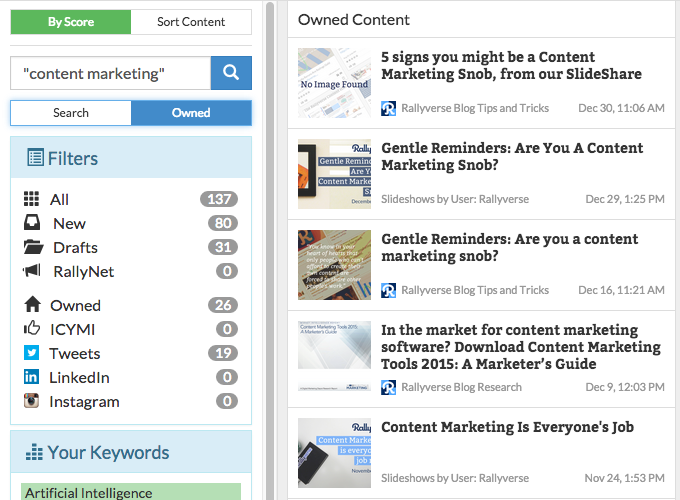Open lowercase "Are you a content marketing snob?" title
The width and height of the screenshot is (680, 500).
pyautogui.click(x=510, y=248)
